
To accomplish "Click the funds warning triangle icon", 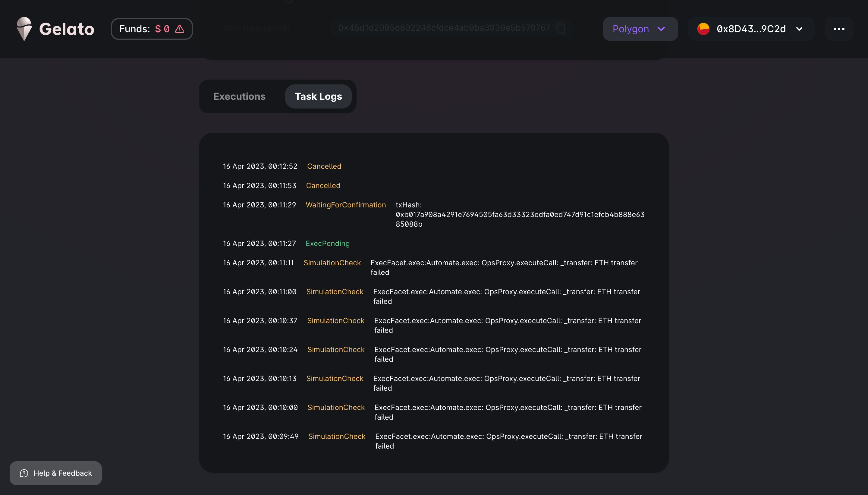I will (x=179, y=29).
